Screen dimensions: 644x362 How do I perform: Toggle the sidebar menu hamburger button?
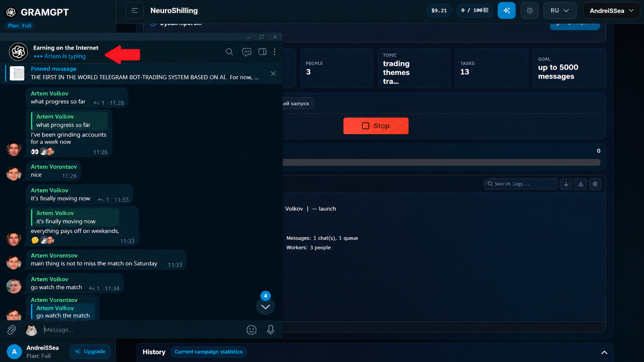135,10
